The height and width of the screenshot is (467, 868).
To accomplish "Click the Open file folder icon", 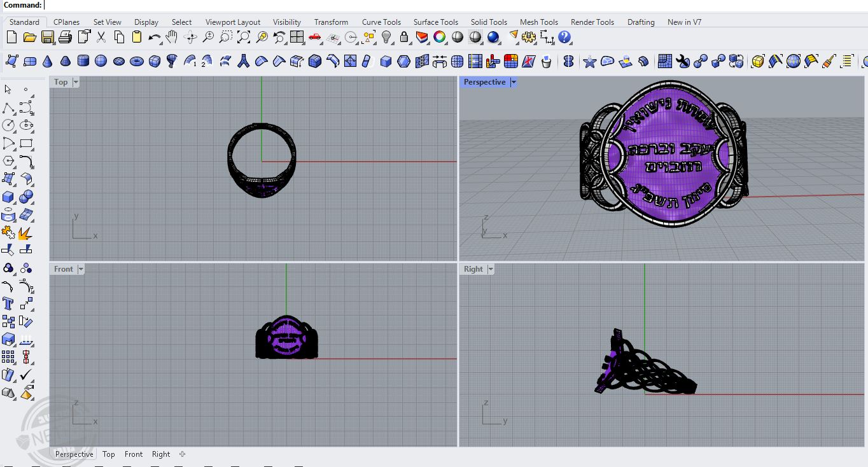I will [x=29, y=38].
